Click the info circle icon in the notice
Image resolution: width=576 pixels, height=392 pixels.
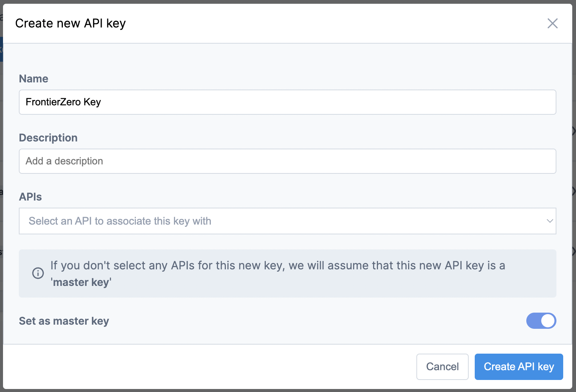click(38, 273)
